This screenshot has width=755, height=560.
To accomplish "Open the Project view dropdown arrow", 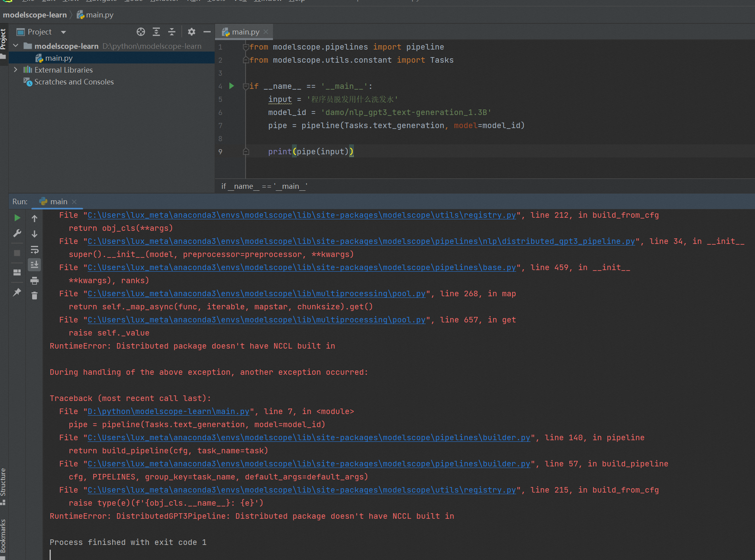I will pyautogui.click(x=63, y=32).
